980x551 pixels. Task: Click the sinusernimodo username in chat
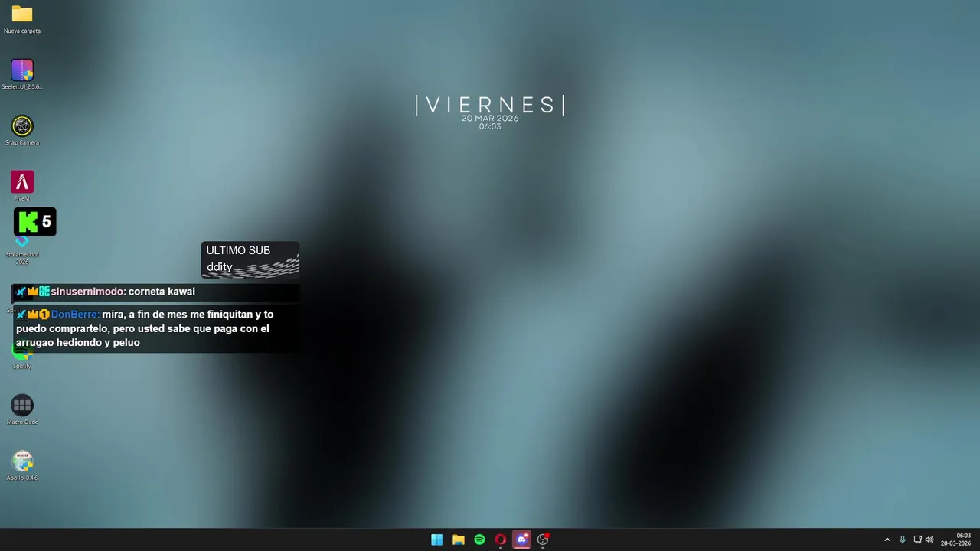tap(87, 292)
